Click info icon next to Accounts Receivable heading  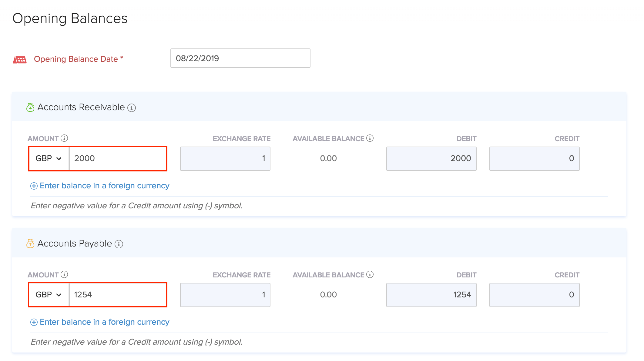(132, 108)
